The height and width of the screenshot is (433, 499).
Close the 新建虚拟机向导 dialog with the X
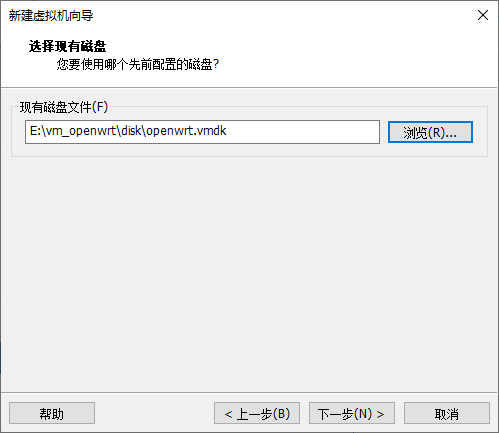pos(483,15)
